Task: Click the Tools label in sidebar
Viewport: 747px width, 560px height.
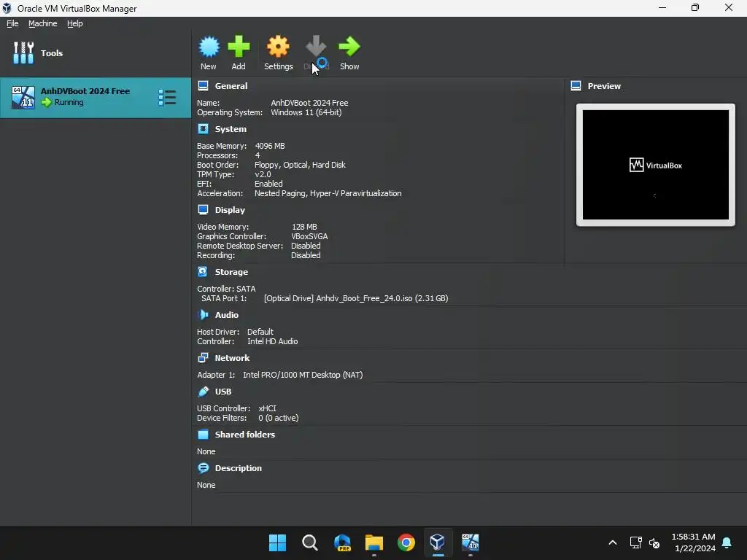Action: click(52, 52)
